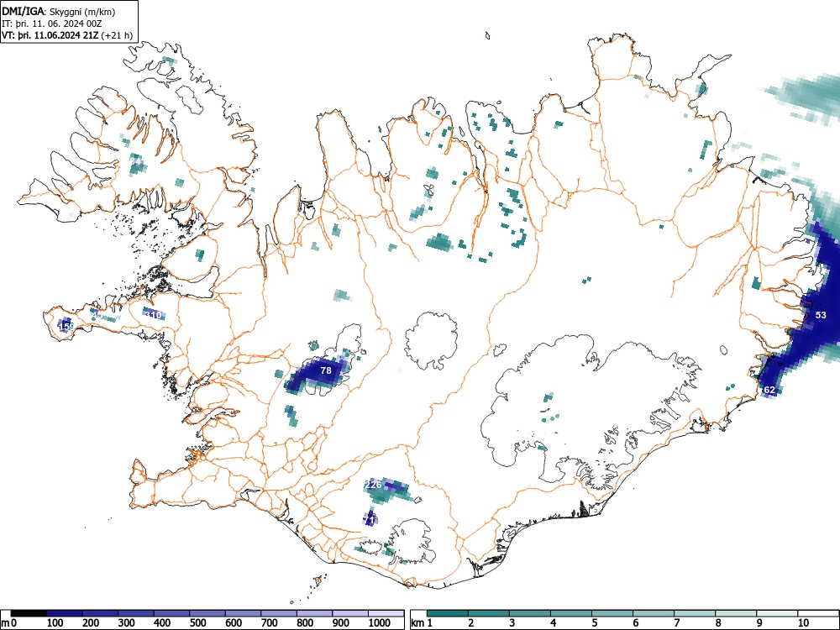
Task: Click the '10' tick label in km legend
Action: click(x=803, y=623)
